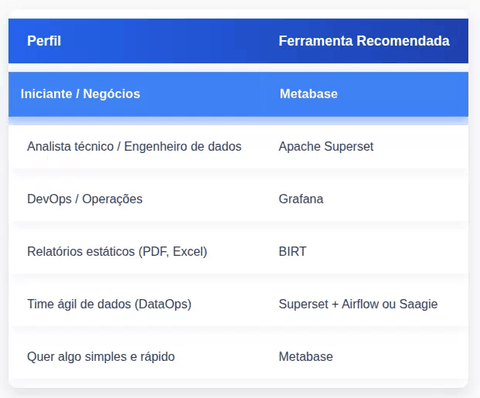
Task: Click the word Saagie in the table
Action: [418, 304]
